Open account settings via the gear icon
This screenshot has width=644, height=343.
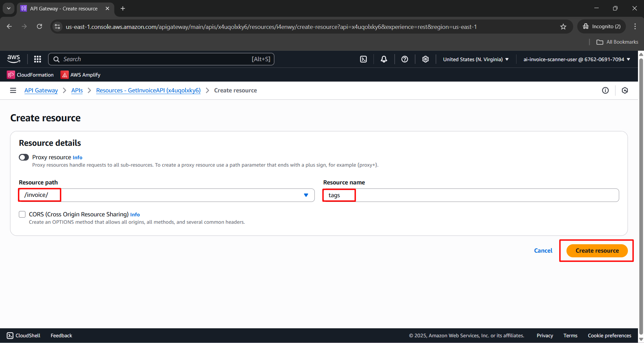coord(425,59)
